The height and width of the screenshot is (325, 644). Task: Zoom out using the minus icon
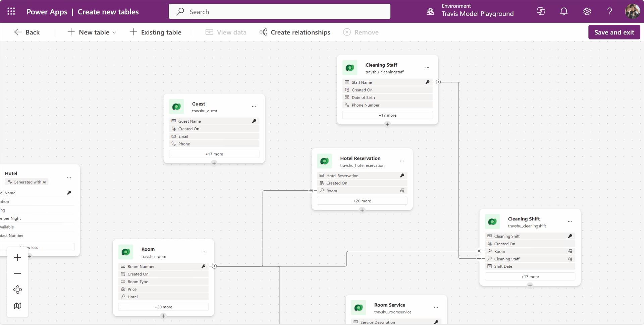click(17, 274)
